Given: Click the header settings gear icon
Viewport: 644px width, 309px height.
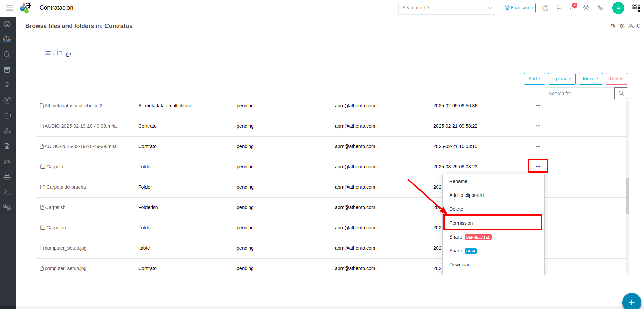Looking at the screenshot, I should pyautogui.click(x=622, y=26).
